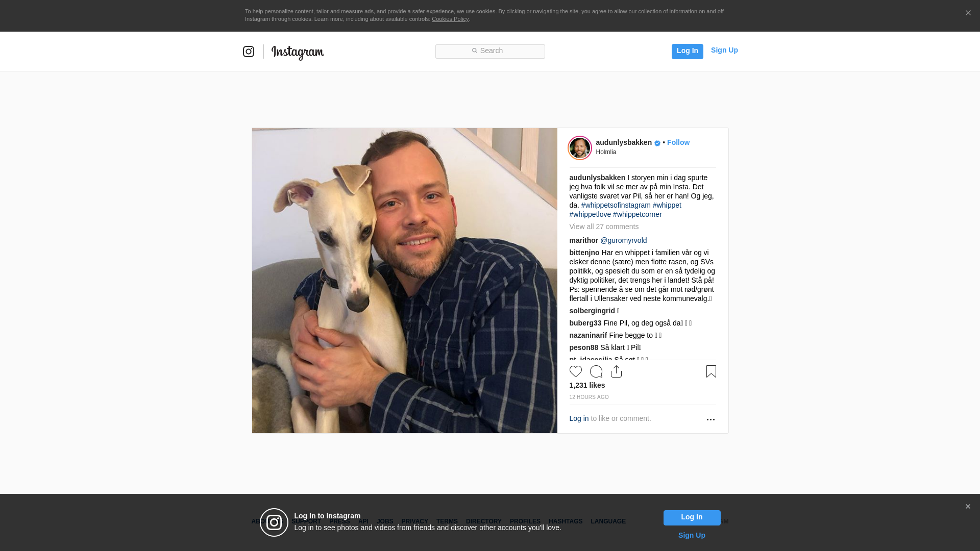Open the #whippetsofinstagram hashtag
The image size is (980, 551).
click(x=616, y=205)
